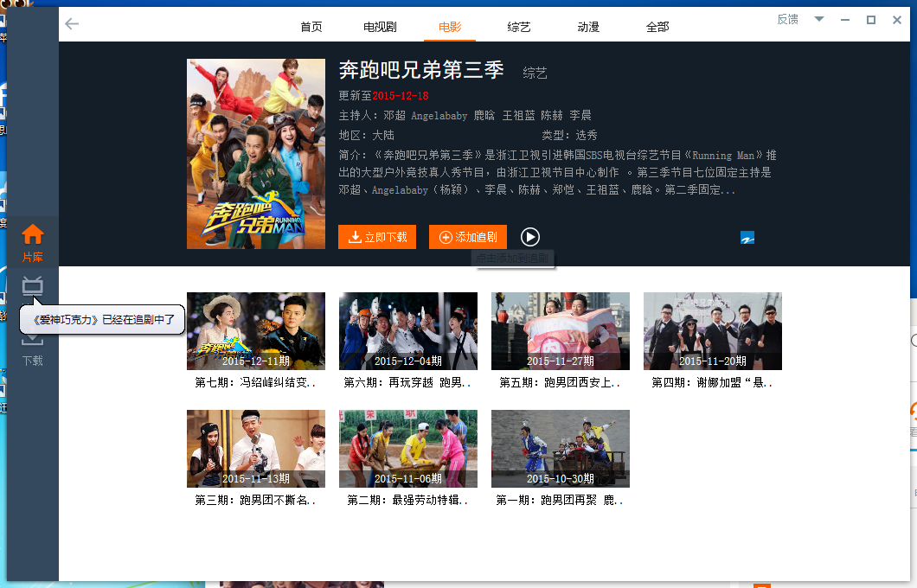Screen dimensions: 917x588
Task: Select the 电影 tab
Action: tap(450, 27)
